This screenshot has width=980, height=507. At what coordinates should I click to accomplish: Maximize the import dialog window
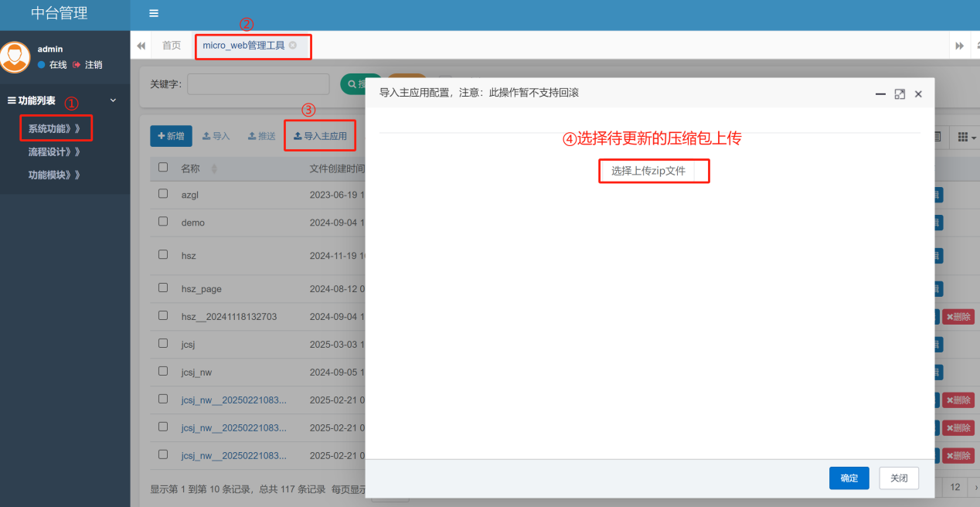click(x=900, y=94)
